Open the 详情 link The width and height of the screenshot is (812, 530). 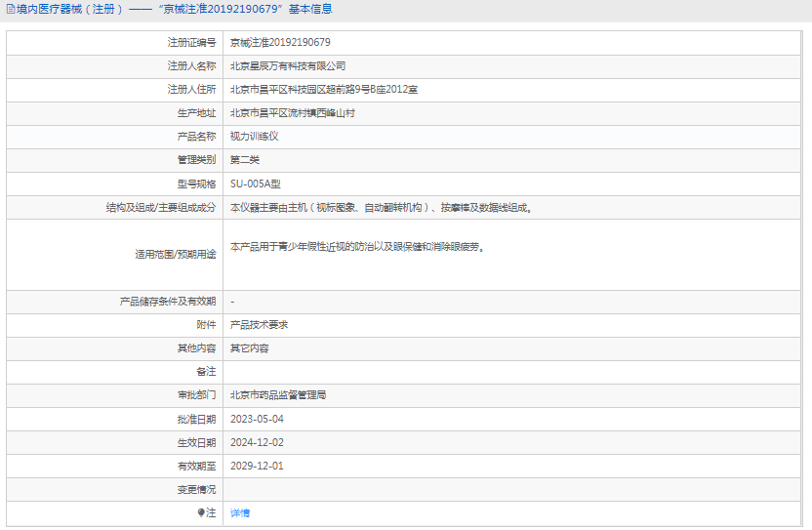pos(240,512)
